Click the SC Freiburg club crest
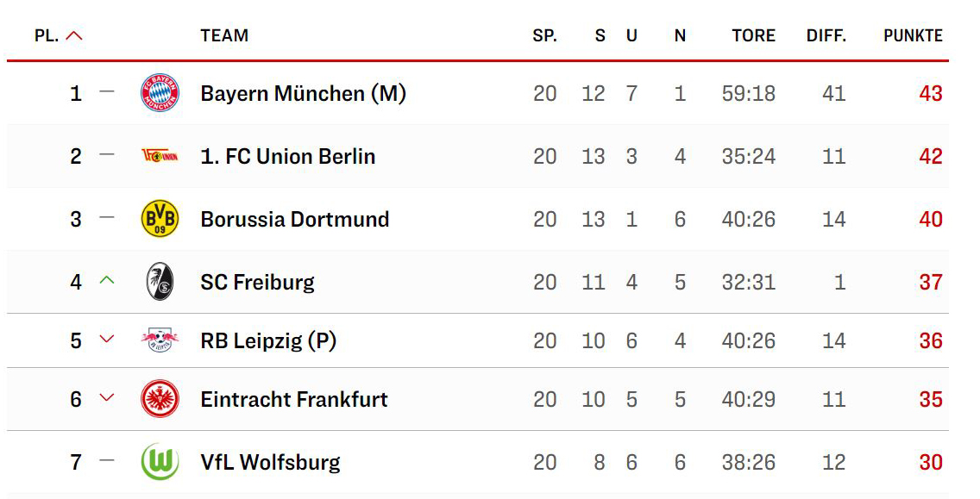 tap(160, 282)
